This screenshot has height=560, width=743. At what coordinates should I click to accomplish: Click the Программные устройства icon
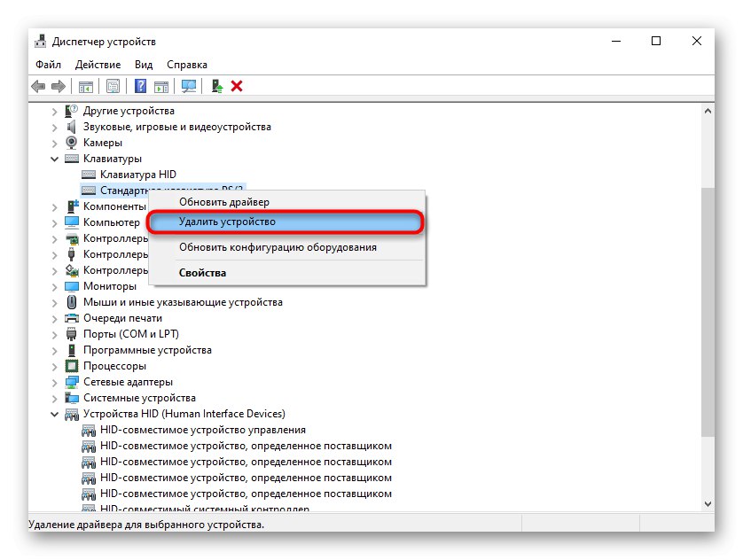[x=72, y=350]
